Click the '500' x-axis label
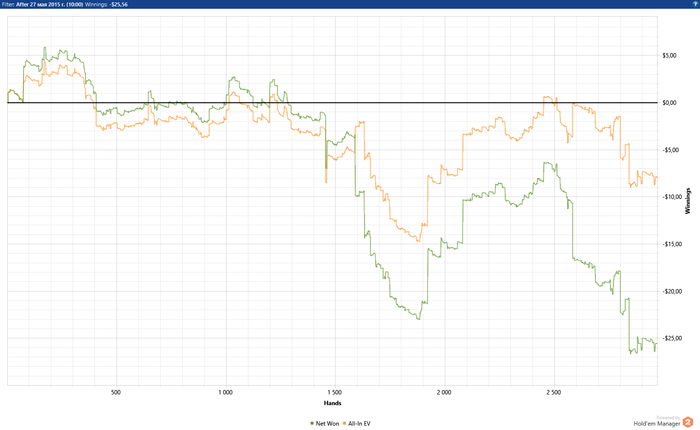 (x=116, y=392)
